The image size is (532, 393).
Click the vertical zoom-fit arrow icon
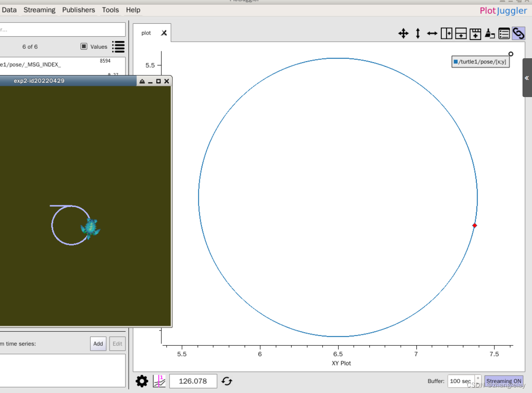click(418, 34)
